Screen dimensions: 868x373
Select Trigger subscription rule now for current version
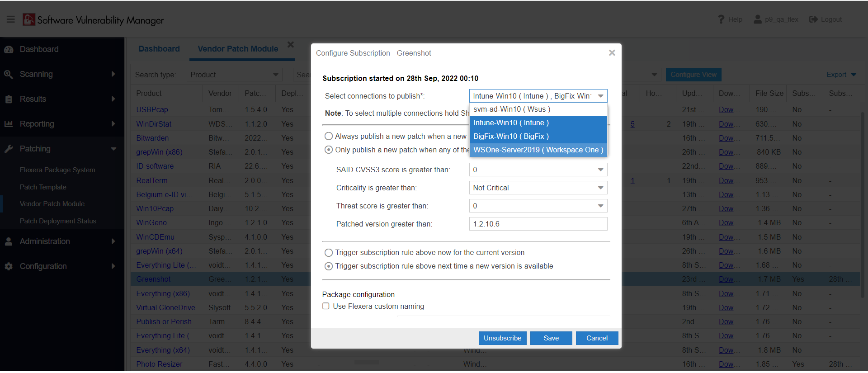329,252
